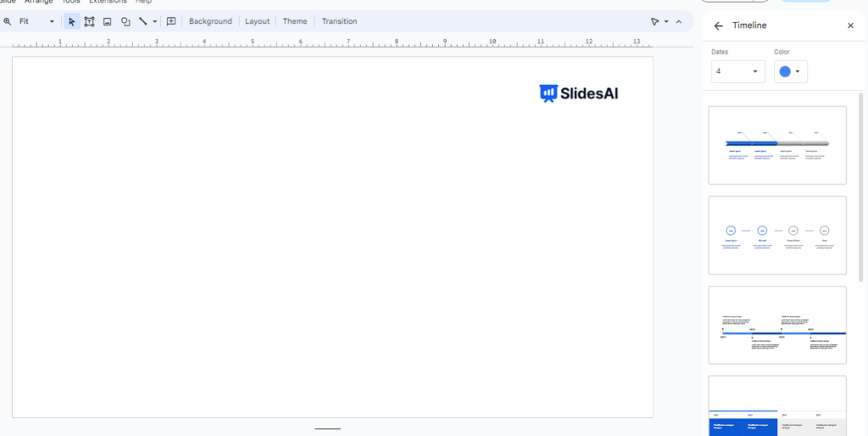Select the text box tool

[x=89, y=21]
